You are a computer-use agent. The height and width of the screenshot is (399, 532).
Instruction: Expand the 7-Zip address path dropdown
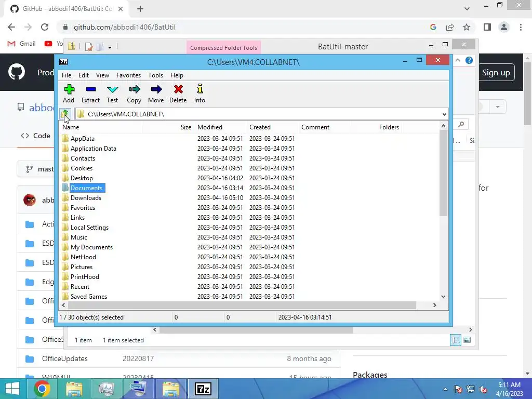click(444, 114)
